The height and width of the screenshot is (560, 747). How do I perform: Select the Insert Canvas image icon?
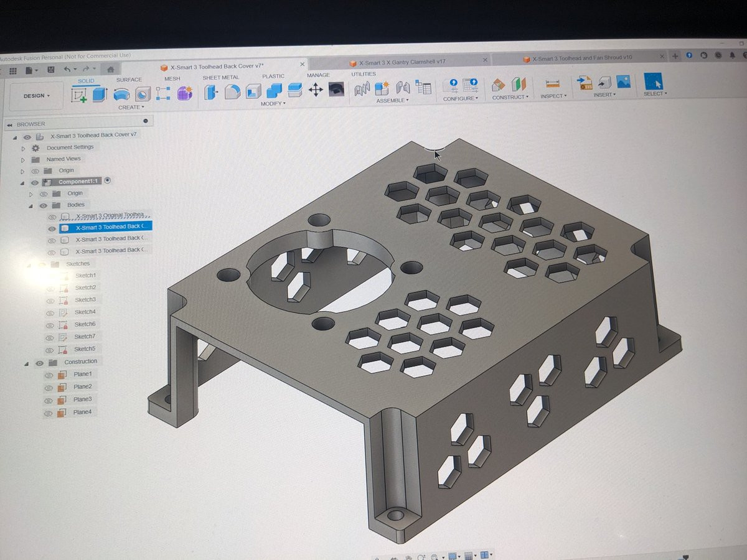click(x=623, y=82)
